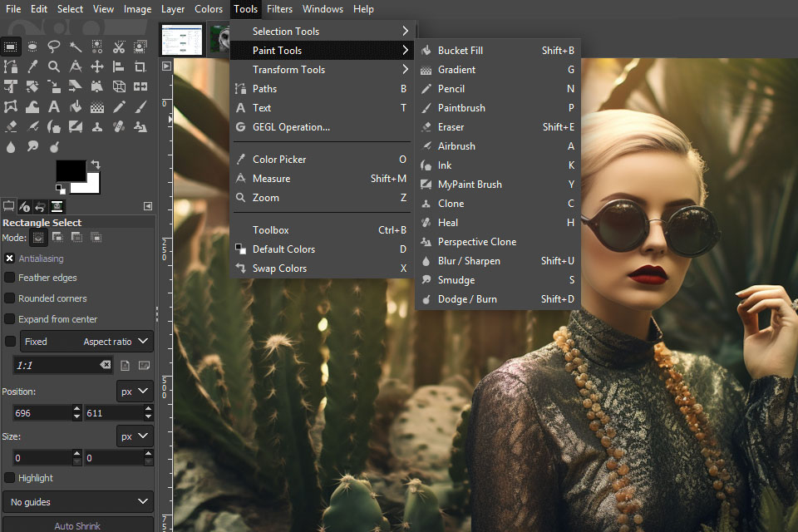
Task: Open the Fixed Aspect ratio dropdown
Action: [x=87, y=342]
